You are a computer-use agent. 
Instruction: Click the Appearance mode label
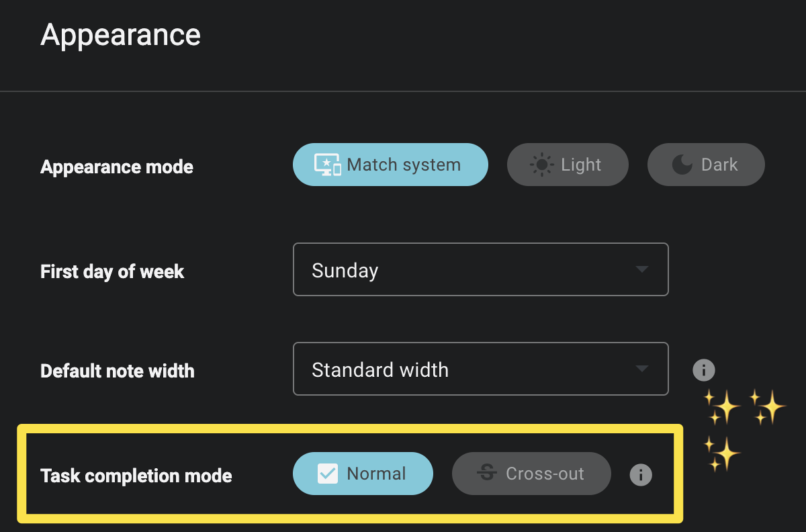pyautogui.click(x=117, y=167)
